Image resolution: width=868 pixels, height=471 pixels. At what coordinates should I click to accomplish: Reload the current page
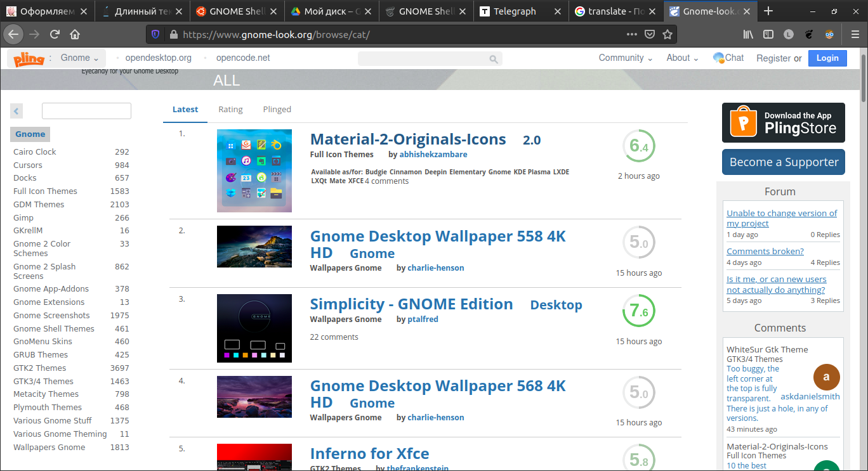pos(55,34)
